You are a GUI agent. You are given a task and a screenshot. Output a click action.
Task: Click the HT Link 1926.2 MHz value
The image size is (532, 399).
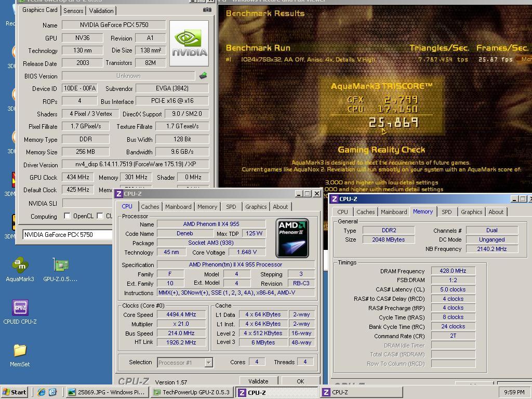coord(181,342)
